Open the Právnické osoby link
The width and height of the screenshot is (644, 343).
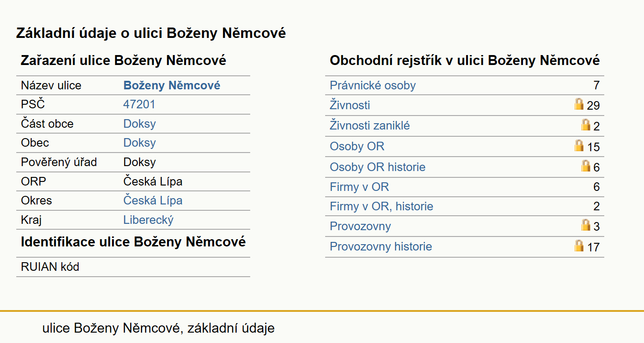point(373,85)
